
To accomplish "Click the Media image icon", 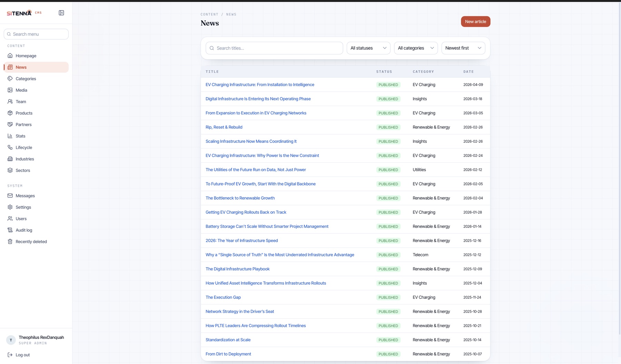I will (10, 90).
